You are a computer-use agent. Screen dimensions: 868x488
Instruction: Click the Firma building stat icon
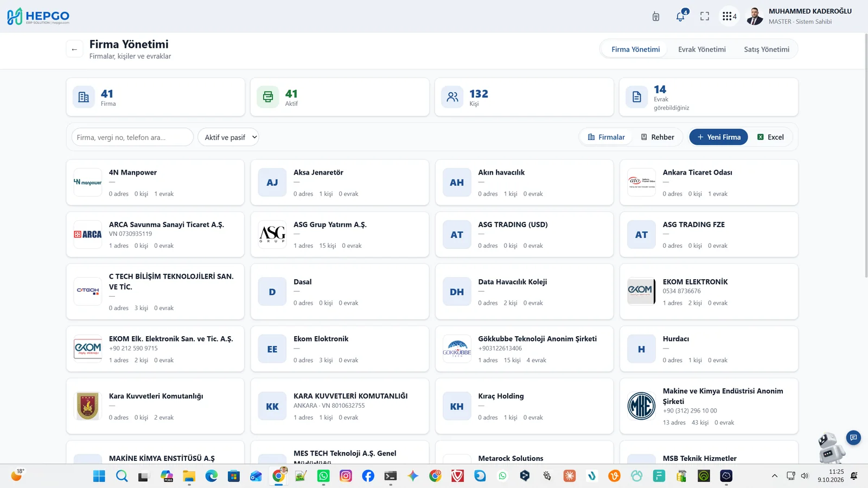tap(84, 97)
